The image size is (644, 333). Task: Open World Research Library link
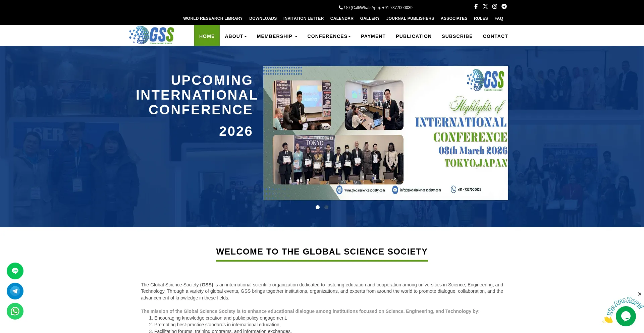point(213,18)
